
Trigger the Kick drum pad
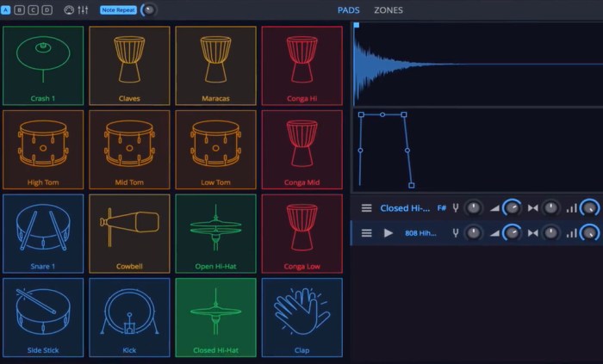click(129, 317)
